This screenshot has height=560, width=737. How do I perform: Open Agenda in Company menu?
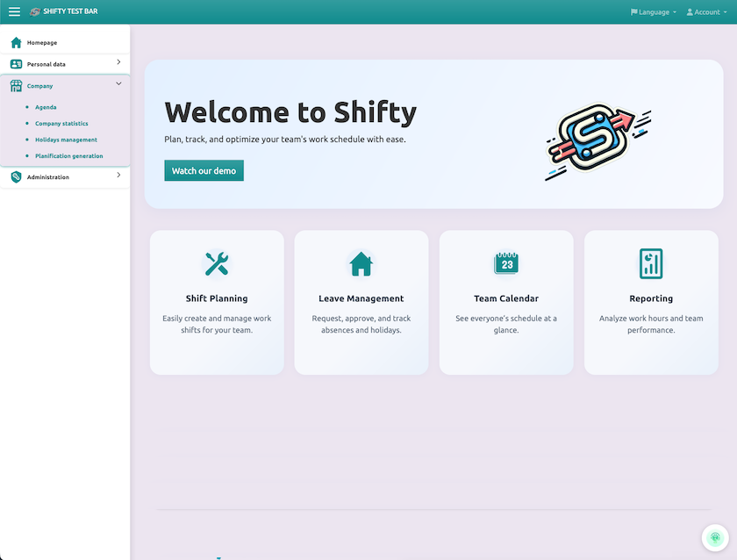[x=46, y=107]
